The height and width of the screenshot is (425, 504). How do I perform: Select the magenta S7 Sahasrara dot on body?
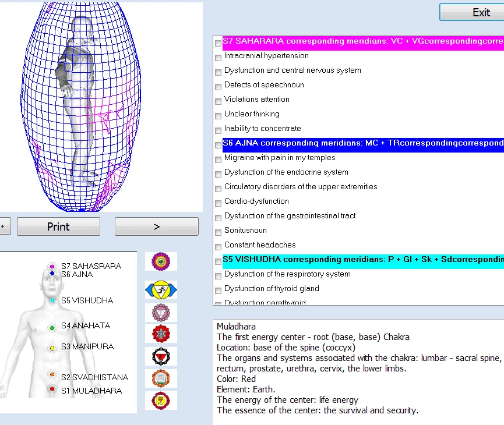[52, 267]
